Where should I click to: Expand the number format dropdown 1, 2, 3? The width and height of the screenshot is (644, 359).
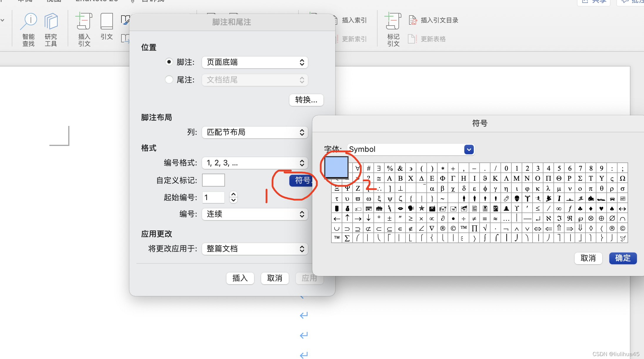[255, 163]
